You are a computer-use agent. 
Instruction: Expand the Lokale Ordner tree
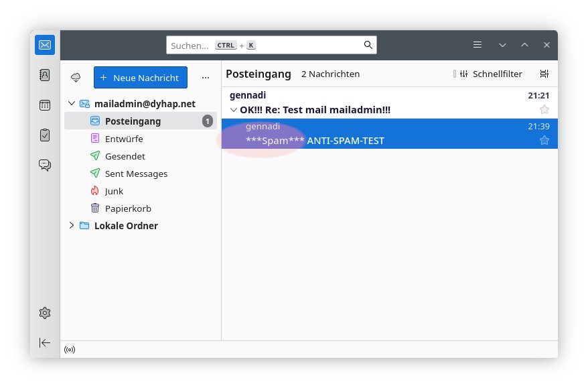pyautogui.click(x=72, y=226)
